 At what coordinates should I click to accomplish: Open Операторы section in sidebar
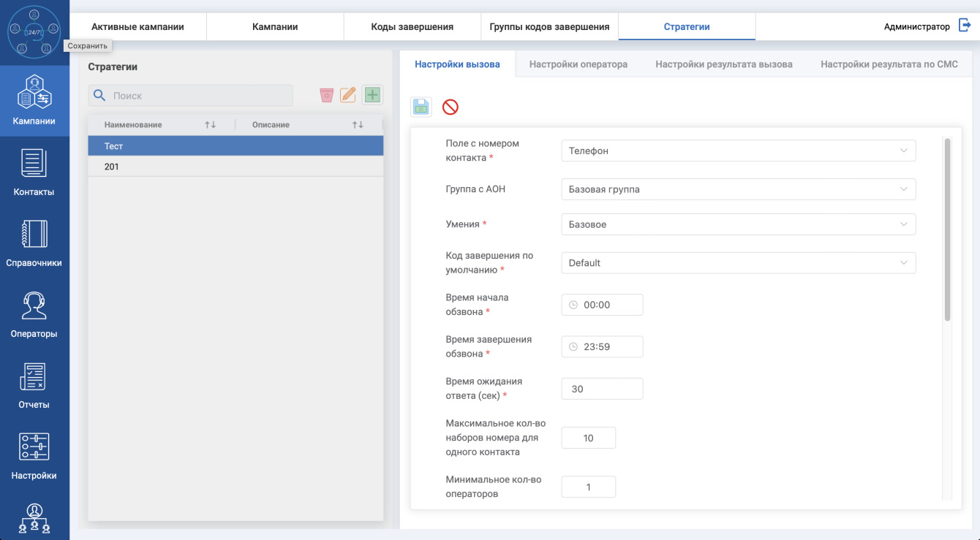pos(34,314)
